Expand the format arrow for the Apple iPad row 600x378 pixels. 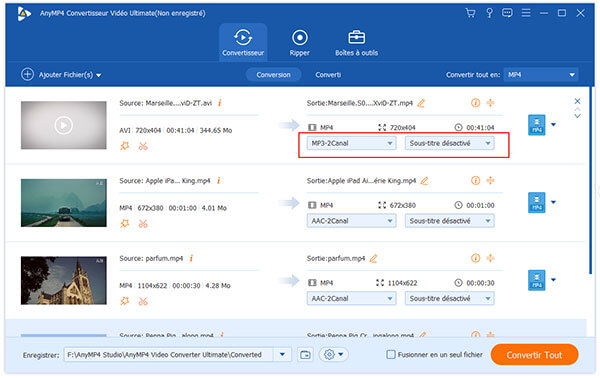click(553, 202)
